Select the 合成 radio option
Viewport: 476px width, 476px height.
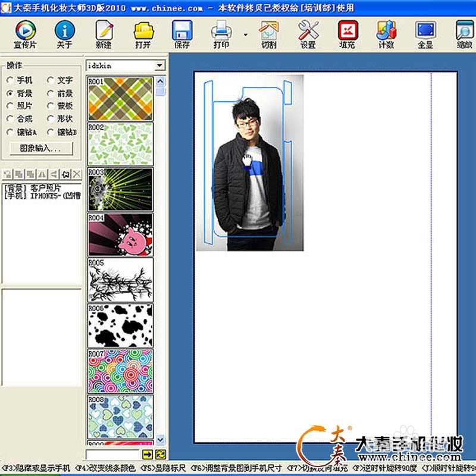(19, 118)
